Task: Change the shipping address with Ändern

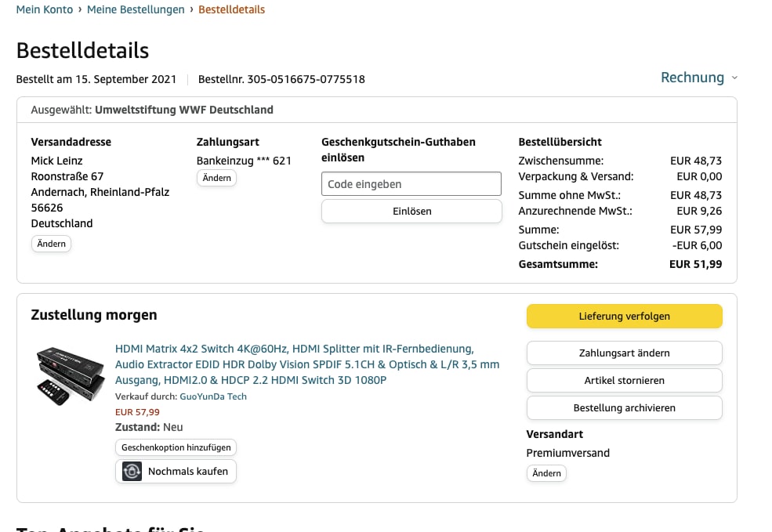Action: coord(51,244)
